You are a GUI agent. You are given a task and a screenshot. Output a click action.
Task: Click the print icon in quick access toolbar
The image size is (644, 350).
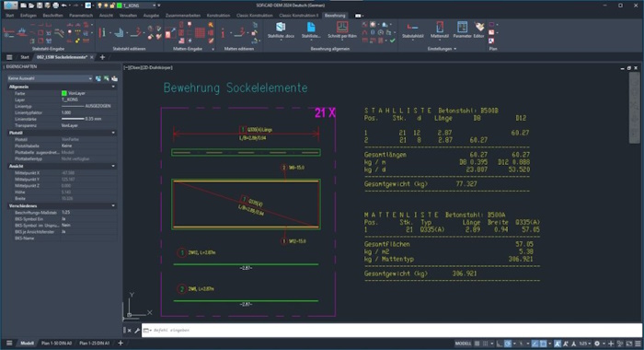(55, 6)
